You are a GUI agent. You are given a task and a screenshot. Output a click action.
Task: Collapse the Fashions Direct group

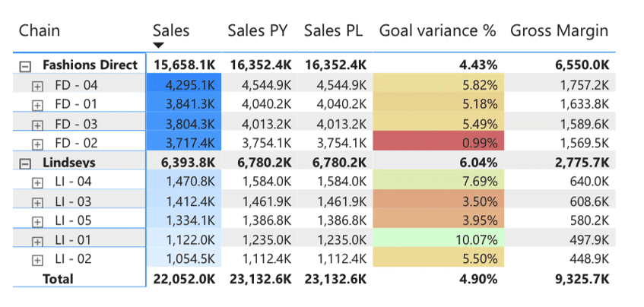(25, 66)
